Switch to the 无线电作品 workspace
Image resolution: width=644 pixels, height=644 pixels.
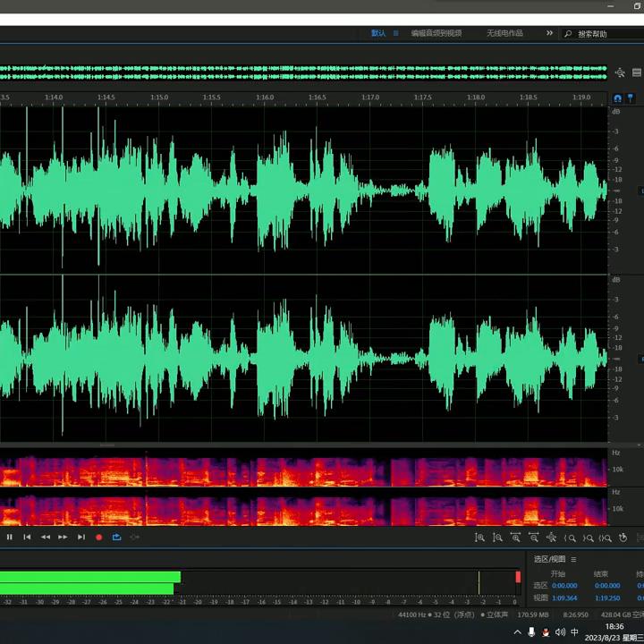point(504,33)
